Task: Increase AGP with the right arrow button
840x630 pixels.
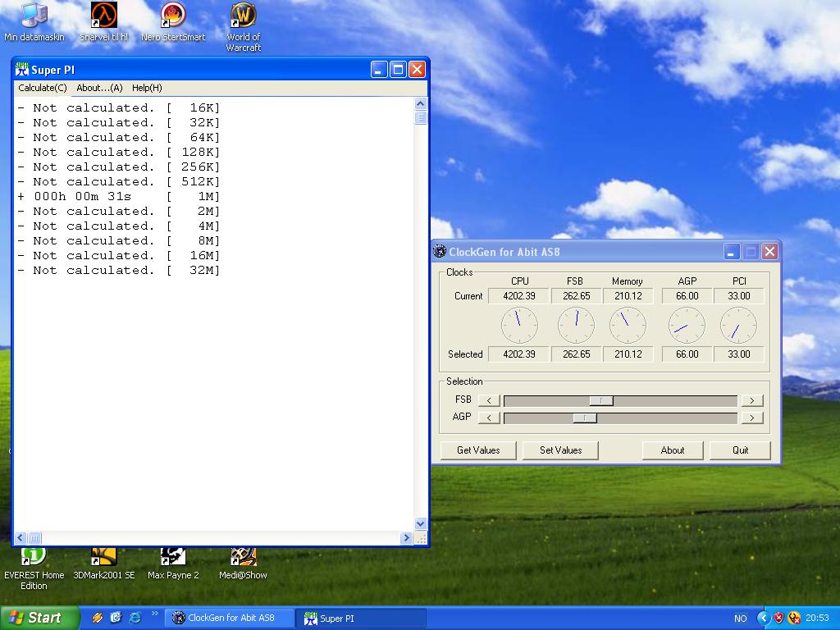Action: pyautogui.click(x=752, y=418)
